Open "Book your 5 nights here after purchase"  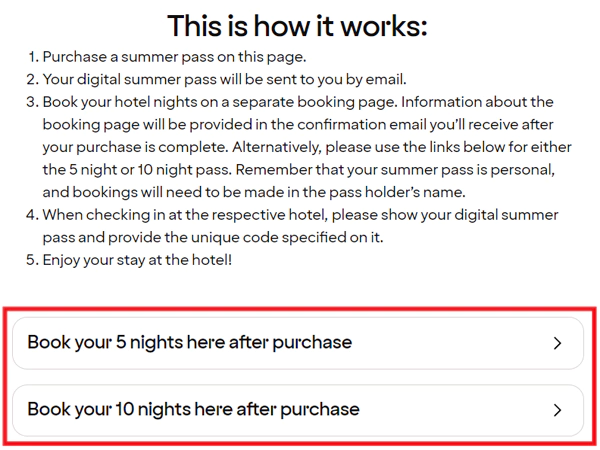(x=190, y=343)
